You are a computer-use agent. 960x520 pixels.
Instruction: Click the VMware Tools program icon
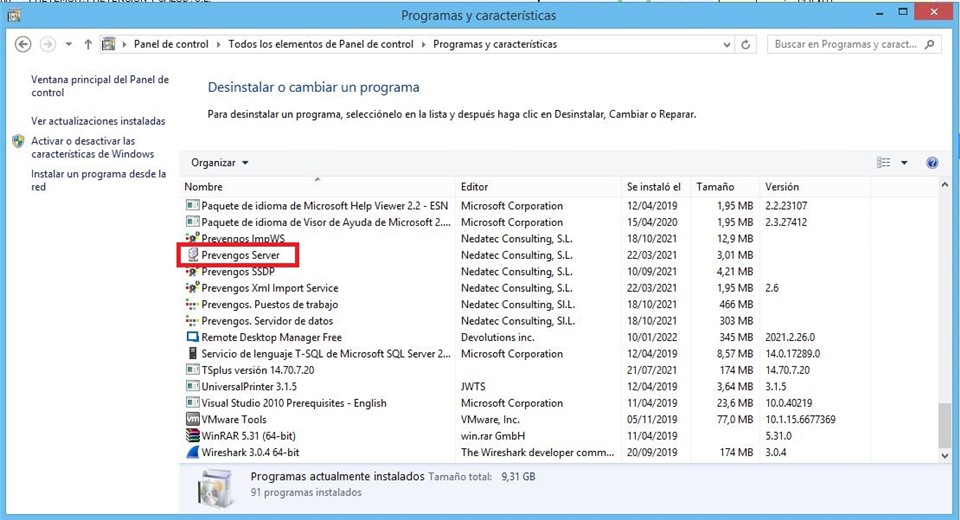193,420
